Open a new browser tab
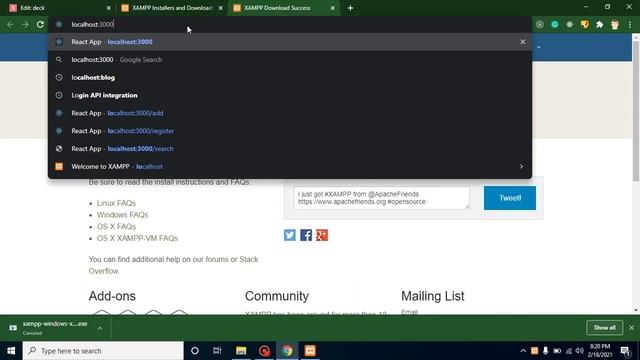This screenshot has width=640, height=360. [350, 8]
